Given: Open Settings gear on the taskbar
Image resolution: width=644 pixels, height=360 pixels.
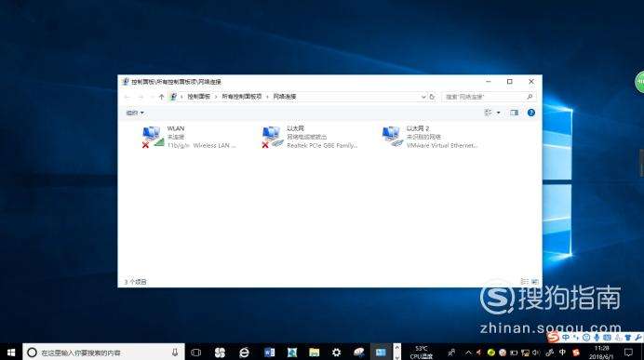Looking at the screenshot, I should (x=336, y=353).
